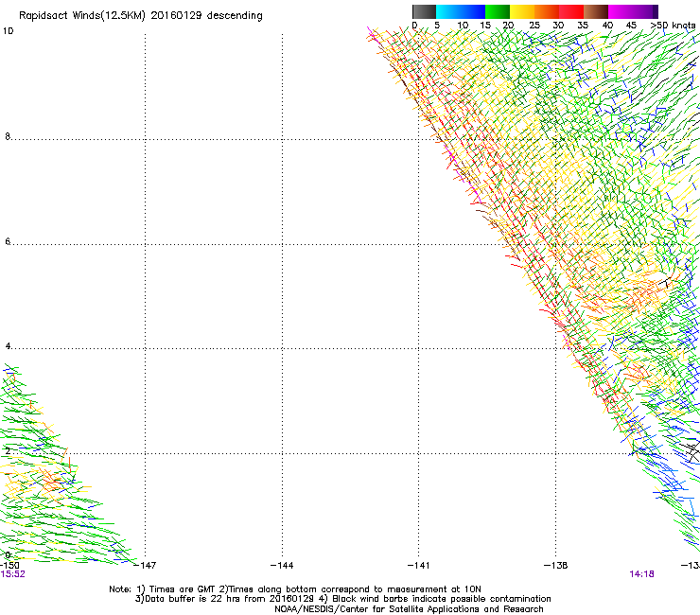Click the latitude label '8' on left axis
The height and width of the screenshot is (615, 700).
8,136
